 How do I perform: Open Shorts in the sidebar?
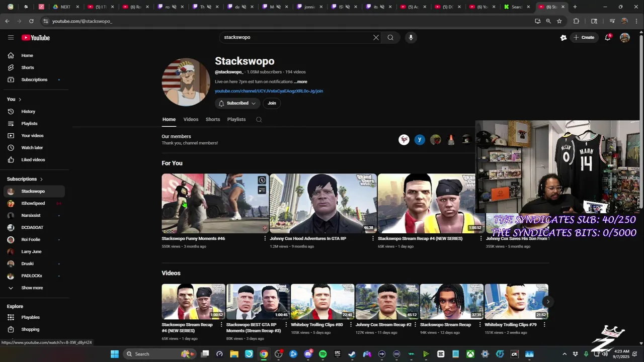pos(34,67)
